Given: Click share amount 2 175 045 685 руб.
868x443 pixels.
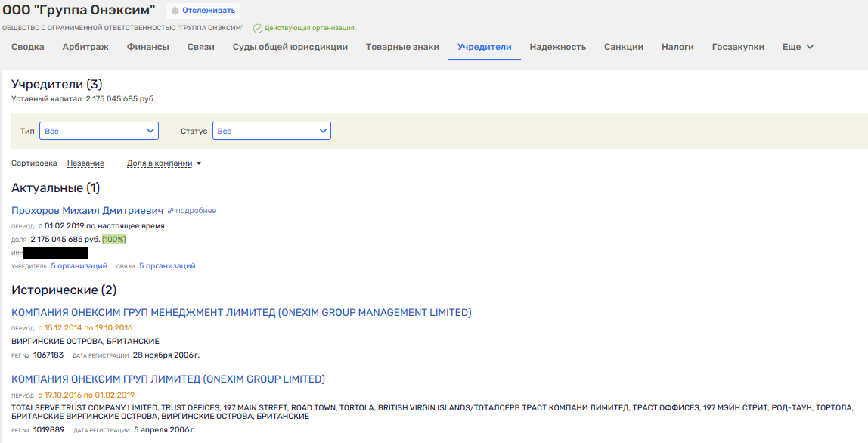Looking at the screenshot, I should tap(65, 240).
